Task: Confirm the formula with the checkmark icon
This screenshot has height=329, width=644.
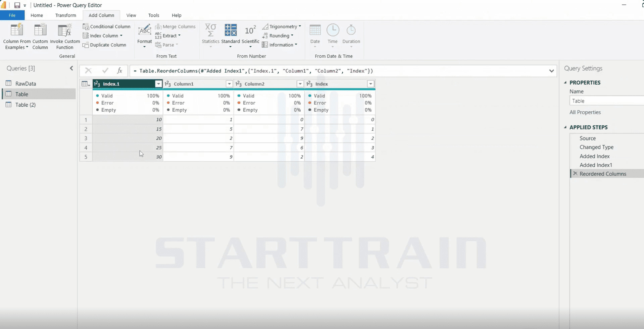Action: click(x=105, y=70)
